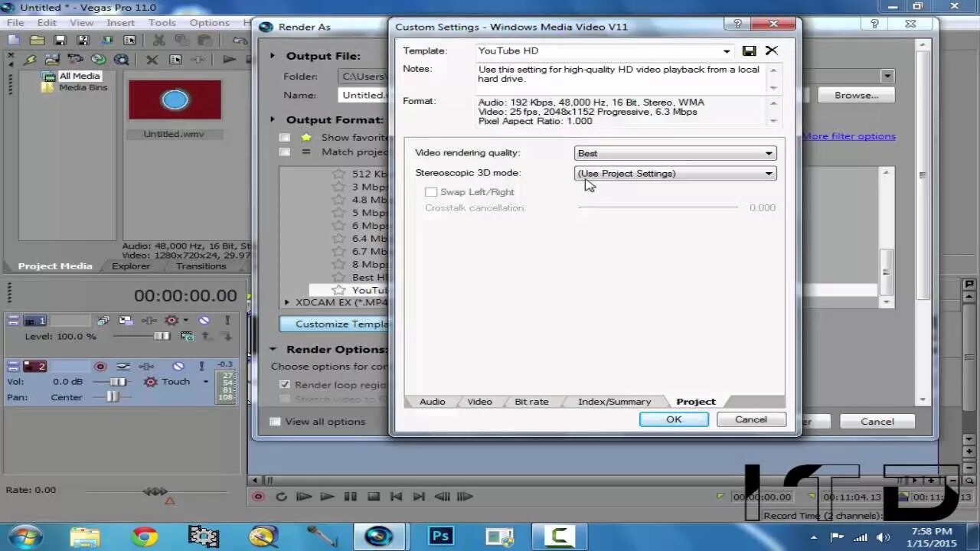Image resolution: width=980 pixels, height=551 pixels.
Task: Open the Folder path dropdown arrow
Action: (x=887, y=76)
